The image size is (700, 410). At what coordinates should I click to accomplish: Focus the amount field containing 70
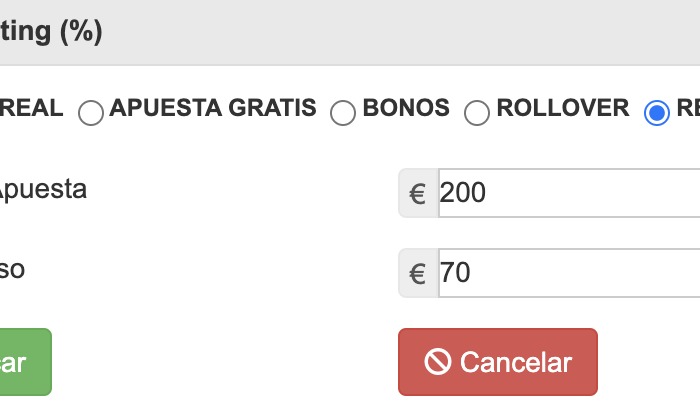(569, 273)
